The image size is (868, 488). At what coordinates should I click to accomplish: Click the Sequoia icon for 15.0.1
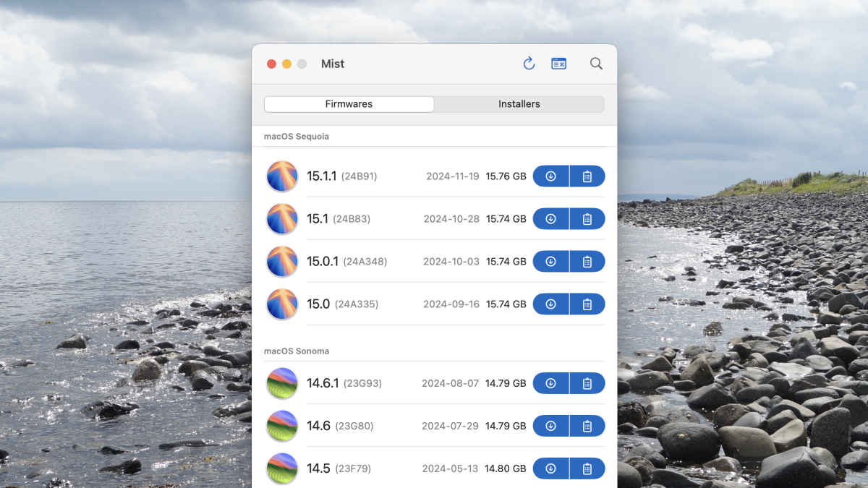pos(282,262)
